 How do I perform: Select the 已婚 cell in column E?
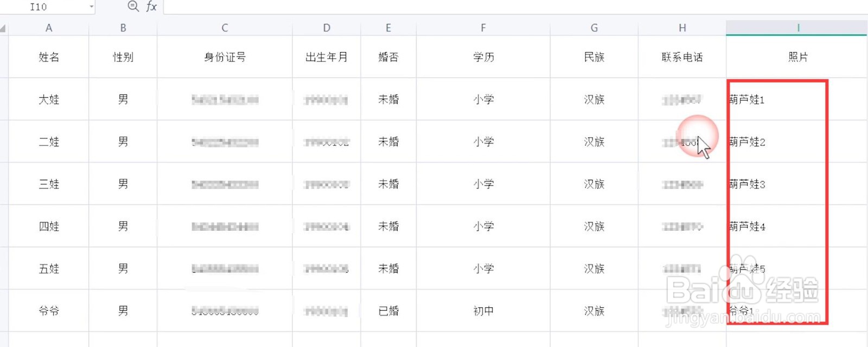coord(388,311)
